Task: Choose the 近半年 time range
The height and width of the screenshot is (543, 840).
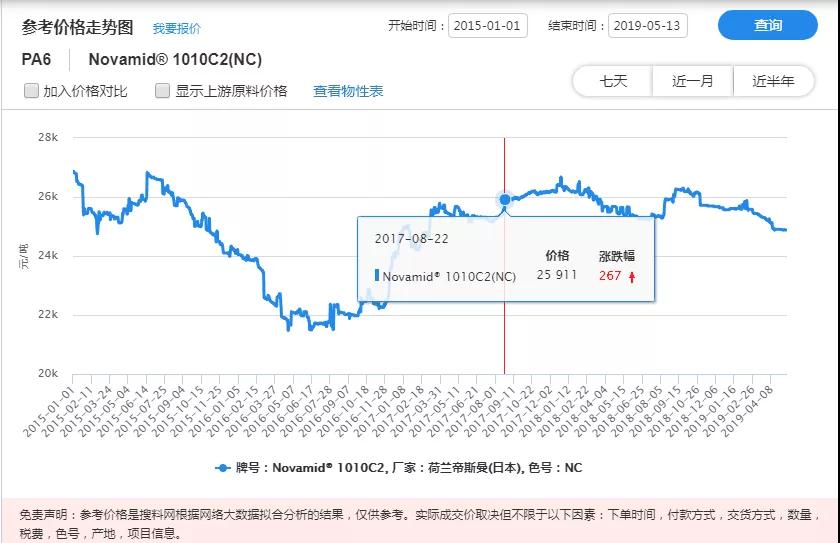Action: point(773,81)
